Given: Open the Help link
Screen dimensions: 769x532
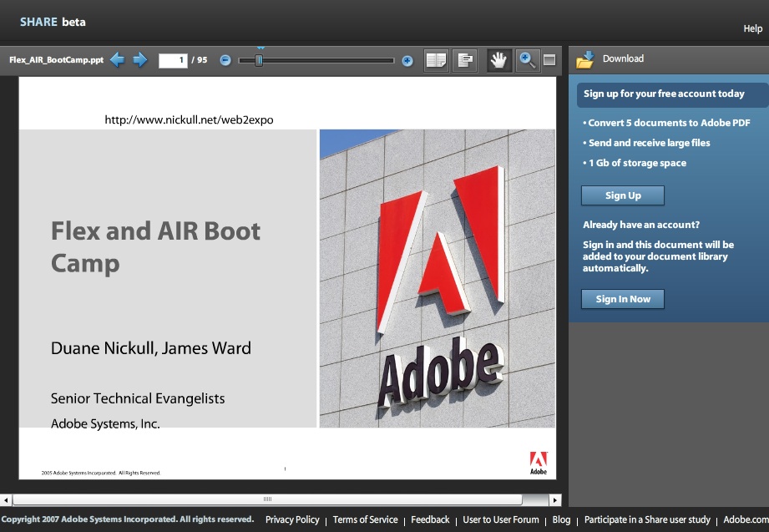Looking at the screenshot, I should pyautogui.click(x=753, y=28).
